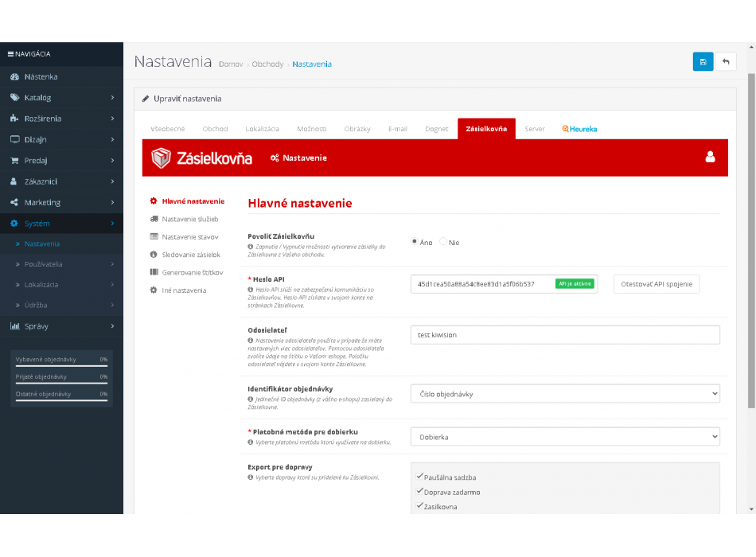Expand the Správy menu chevron
This screenshot has height=557, width=756.
112,326
